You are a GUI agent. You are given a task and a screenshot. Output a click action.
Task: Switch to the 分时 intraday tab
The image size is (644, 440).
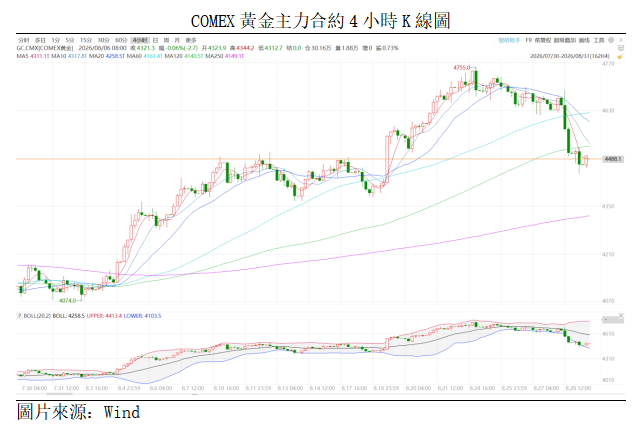coord(23,40)
